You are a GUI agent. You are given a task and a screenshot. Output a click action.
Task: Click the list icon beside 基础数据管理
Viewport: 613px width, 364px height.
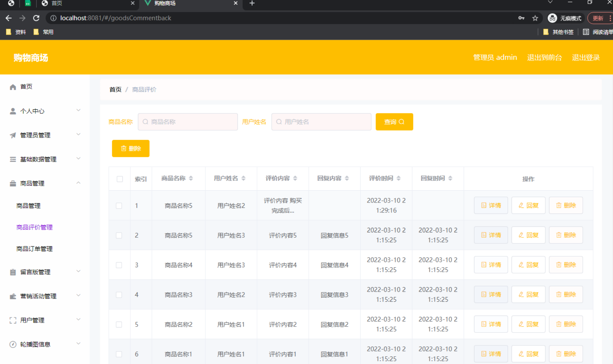[13, 159]
